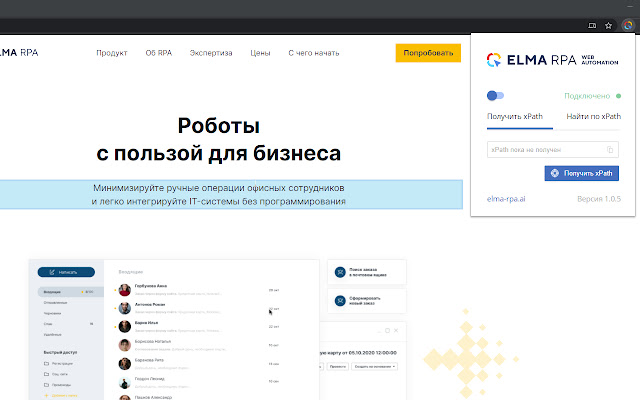Screen dimensions: 640x400
Task: Click the maximize icon of the small order window
Action: [x=387, y=331]
